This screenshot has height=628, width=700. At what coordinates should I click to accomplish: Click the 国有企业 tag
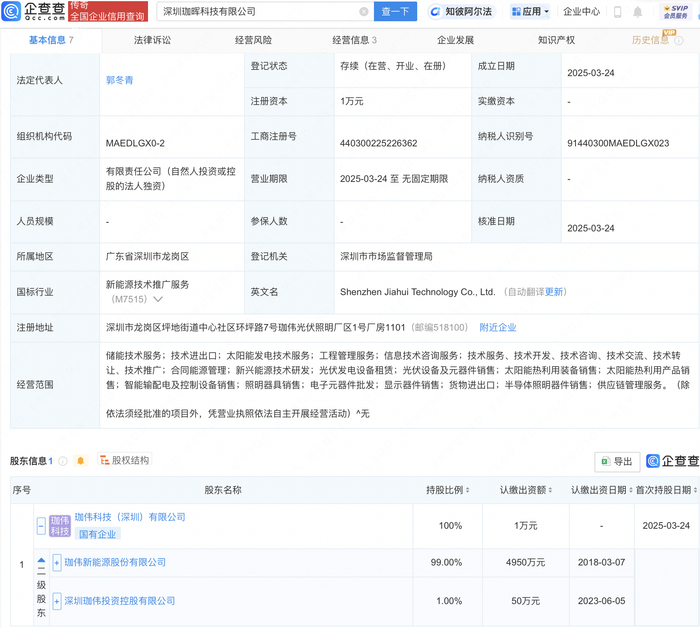[x=97, y=534]
